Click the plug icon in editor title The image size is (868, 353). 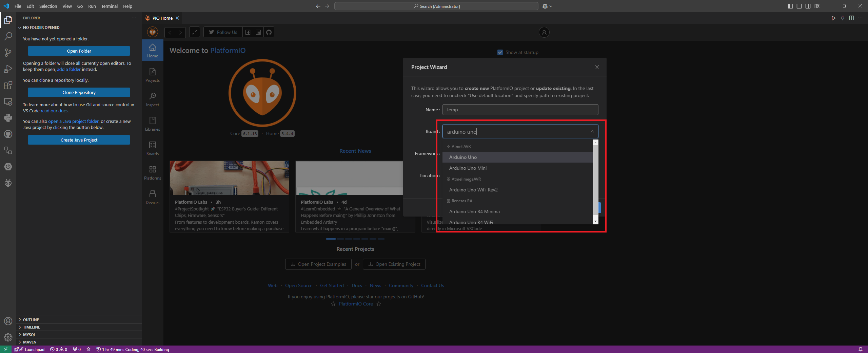coord(843,18)
